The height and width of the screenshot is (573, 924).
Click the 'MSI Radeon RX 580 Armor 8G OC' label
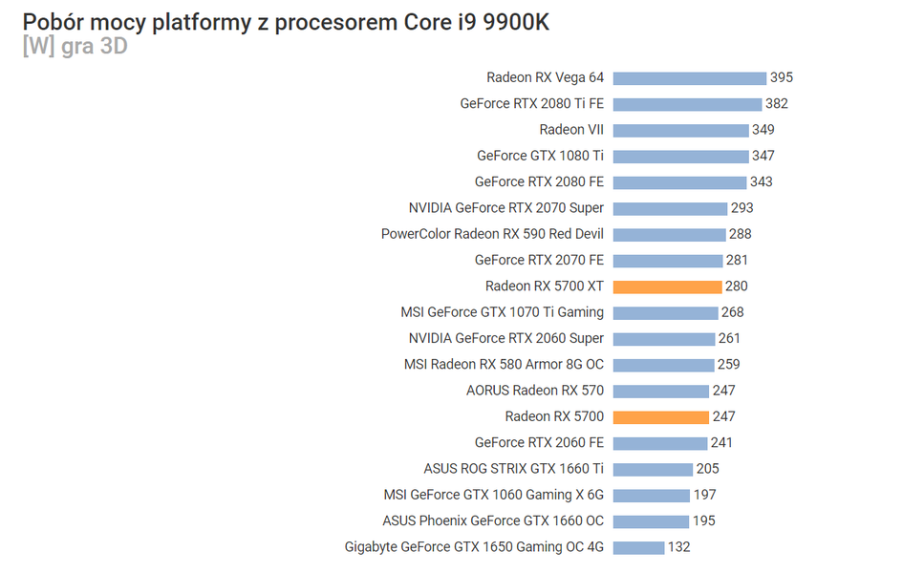(504, 364)
